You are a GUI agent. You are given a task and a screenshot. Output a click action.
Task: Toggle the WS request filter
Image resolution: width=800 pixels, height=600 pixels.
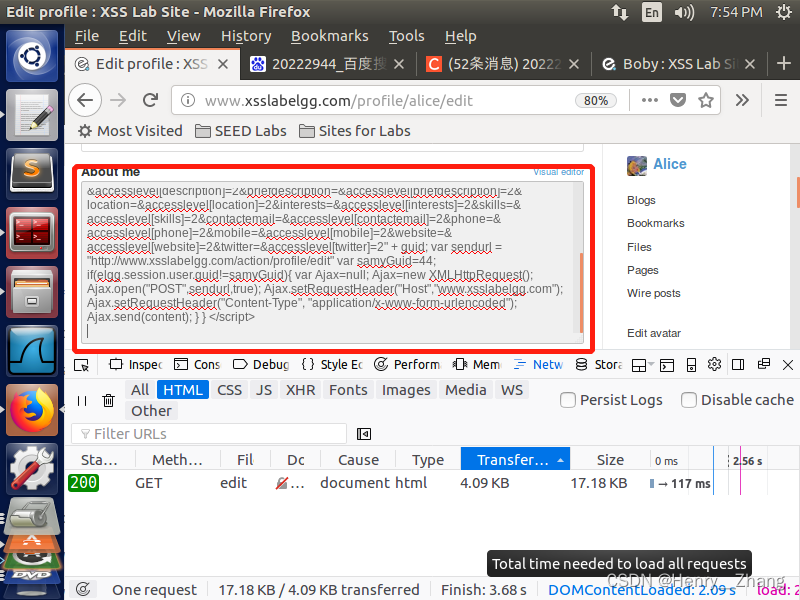[x=512, y=390]
